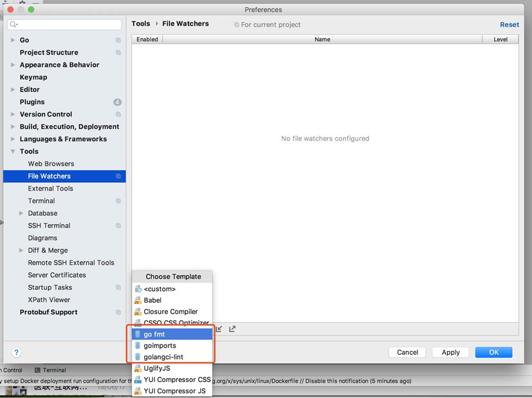
Task: Select the <custom> template option
Action: pos(160,289)
